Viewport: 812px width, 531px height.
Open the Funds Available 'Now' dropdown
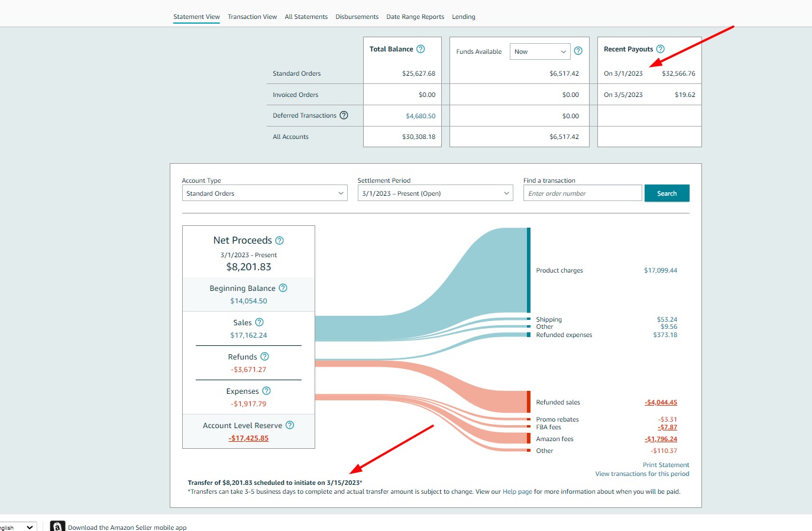point(539,52)
